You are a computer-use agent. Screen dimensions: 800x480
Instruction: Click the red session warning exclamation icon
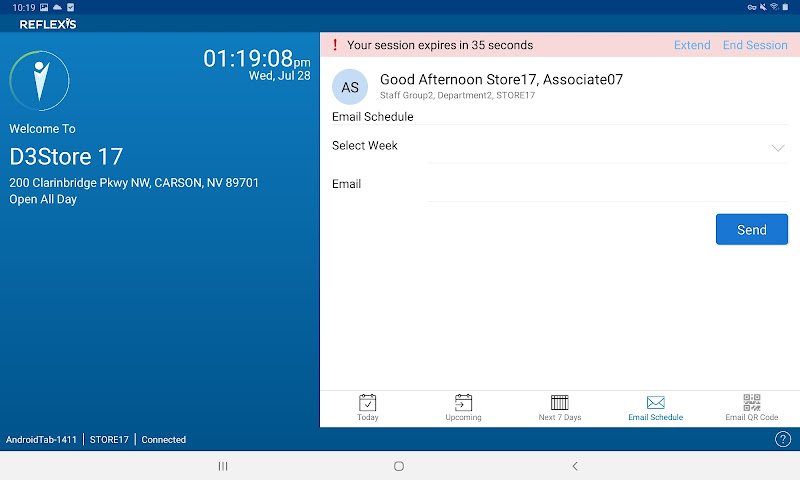coord(335,45)
